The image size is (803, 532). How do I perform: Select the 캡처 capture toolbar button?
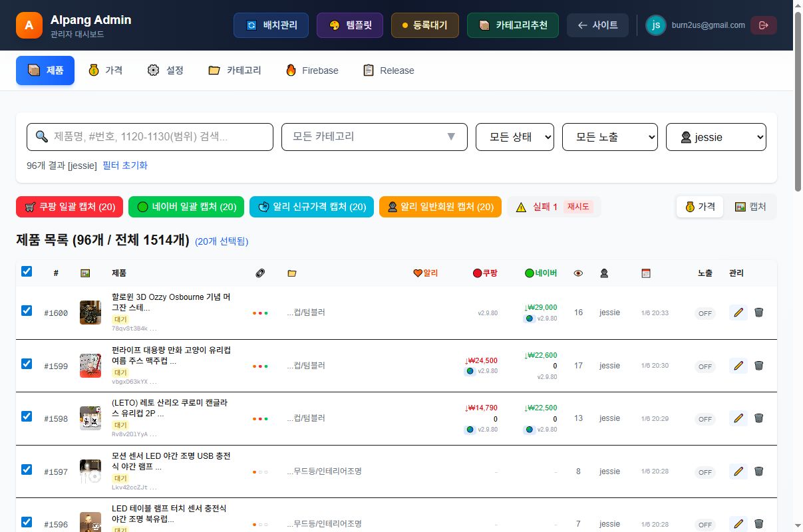click(750, 206)
